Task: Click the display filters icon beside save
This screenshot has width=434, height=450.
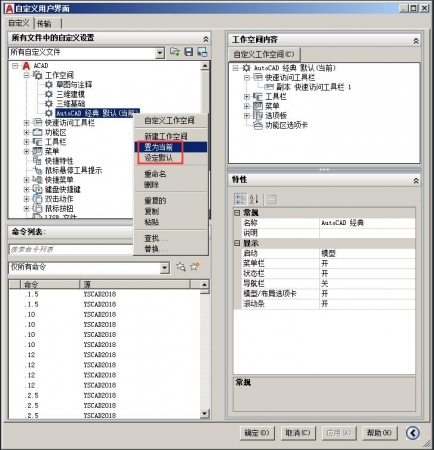Action: [x=202, y=52]
